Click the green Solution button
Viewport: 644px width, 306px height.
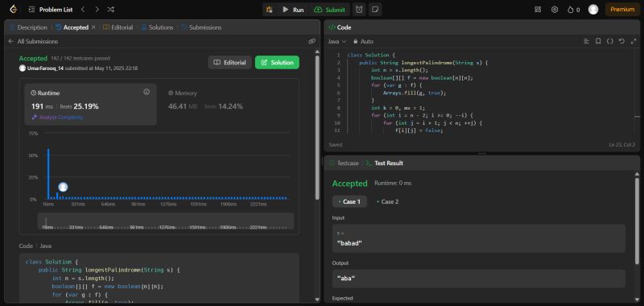[277, 63]
